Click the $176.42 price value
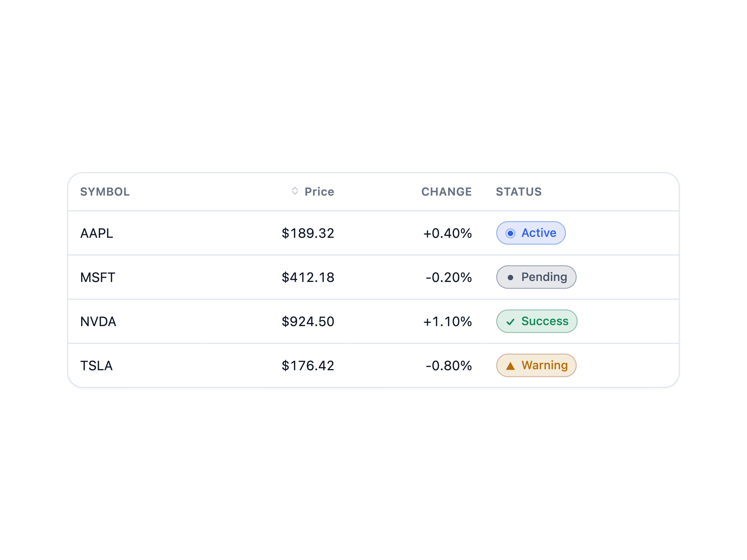Image resolution: width=747 pixels, height=560 pixels. 308,366
